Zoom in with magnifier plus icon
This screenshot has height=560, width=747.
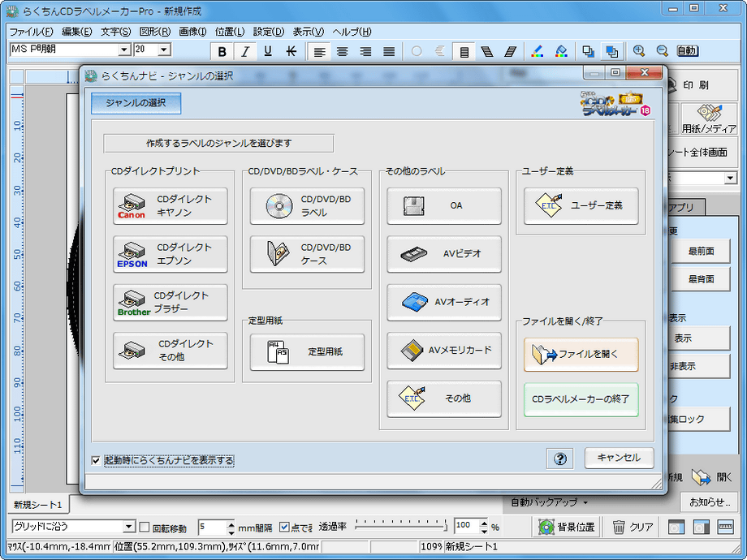(x=638, y=51)
